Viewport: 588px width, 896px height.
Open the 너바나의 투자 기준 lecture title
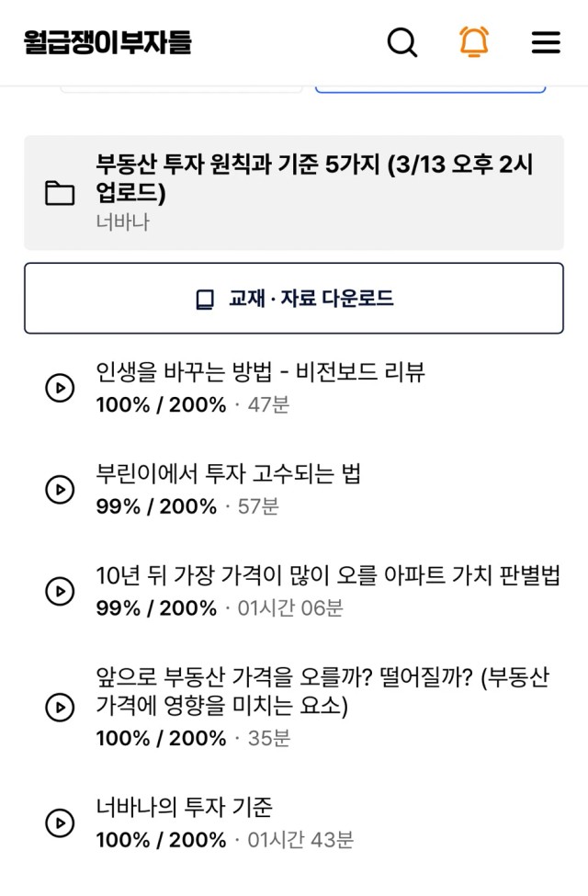(184, 807)
